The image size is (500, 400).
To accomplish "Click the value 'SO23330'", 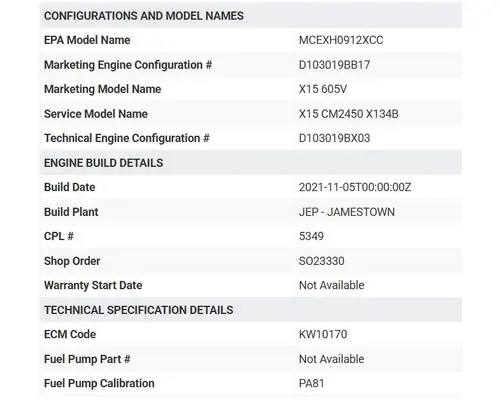I will tap(322, 261).
